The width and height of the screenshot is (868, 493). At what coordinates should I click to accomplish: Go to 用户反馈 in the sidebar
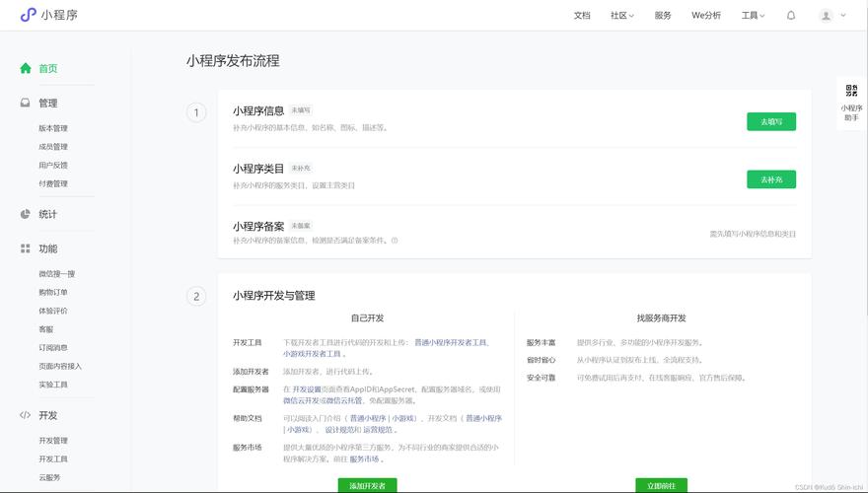[53, 165]
